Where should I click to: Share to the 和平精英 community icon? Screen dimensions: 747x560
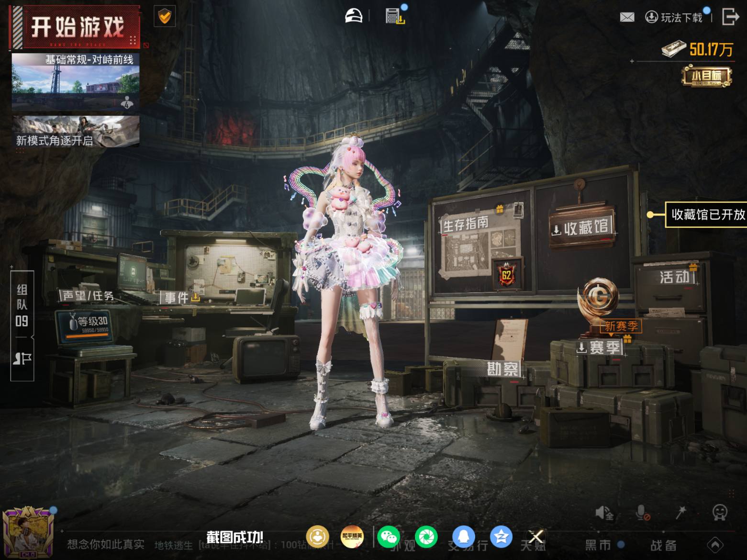point(352,537)
